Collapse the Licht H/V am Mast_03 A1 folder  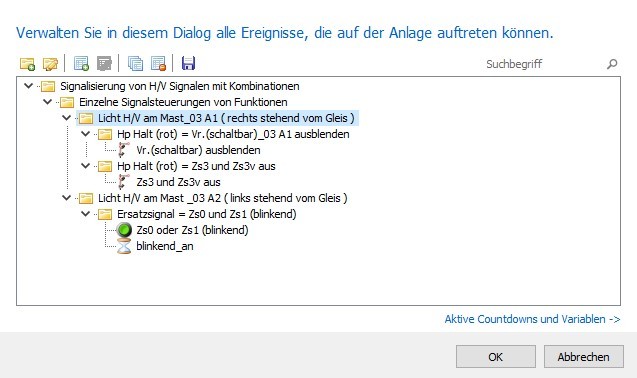click(x=67, y=118)
